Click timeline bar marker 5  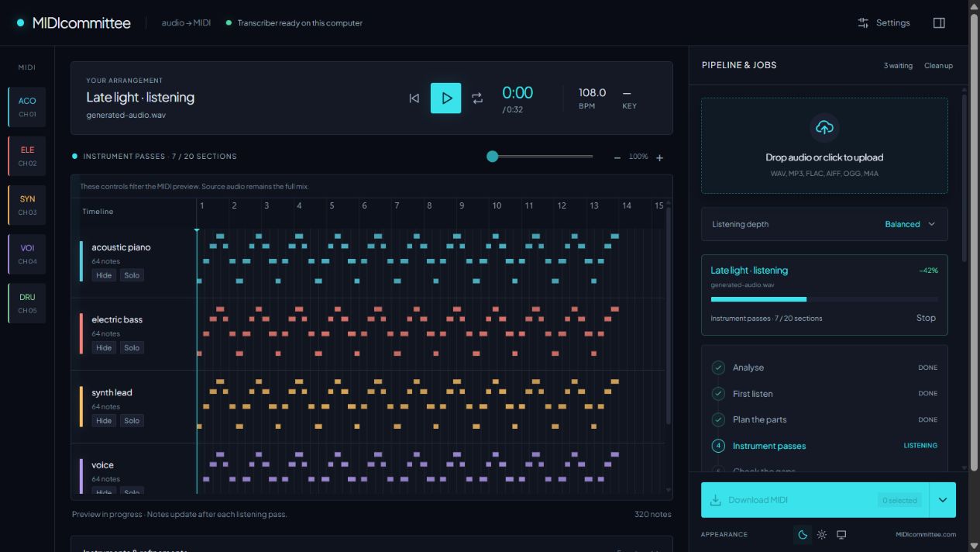[332, 205]
